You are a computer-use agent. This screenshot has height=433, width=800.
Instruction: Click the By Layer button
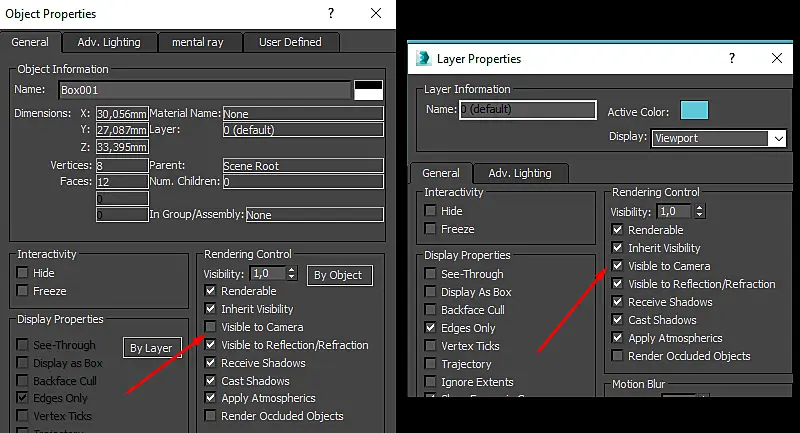click(x=151, y=348)
